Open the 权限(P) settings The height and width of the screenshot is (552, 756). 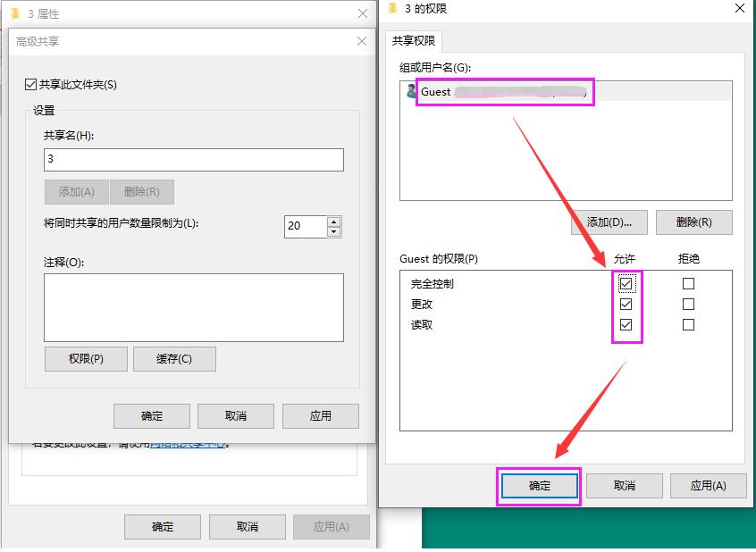pos(85,357)
